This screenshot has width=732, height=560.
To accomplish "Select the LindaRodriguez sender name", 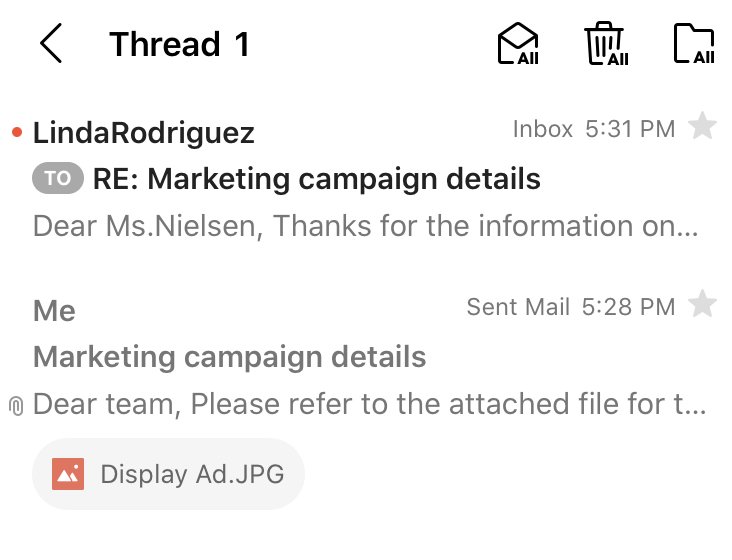I will click(144, 133).
